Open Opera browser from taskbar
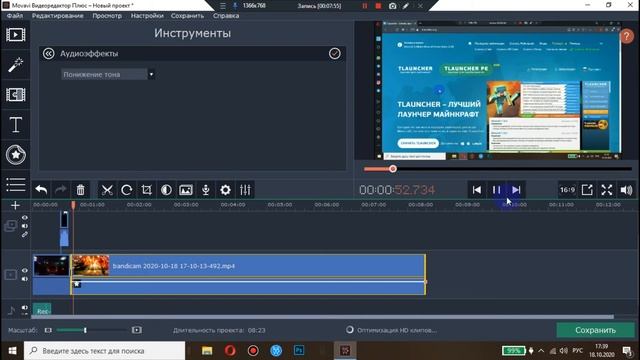This screenshot has width=640, height=360. (x=230, y=351)
